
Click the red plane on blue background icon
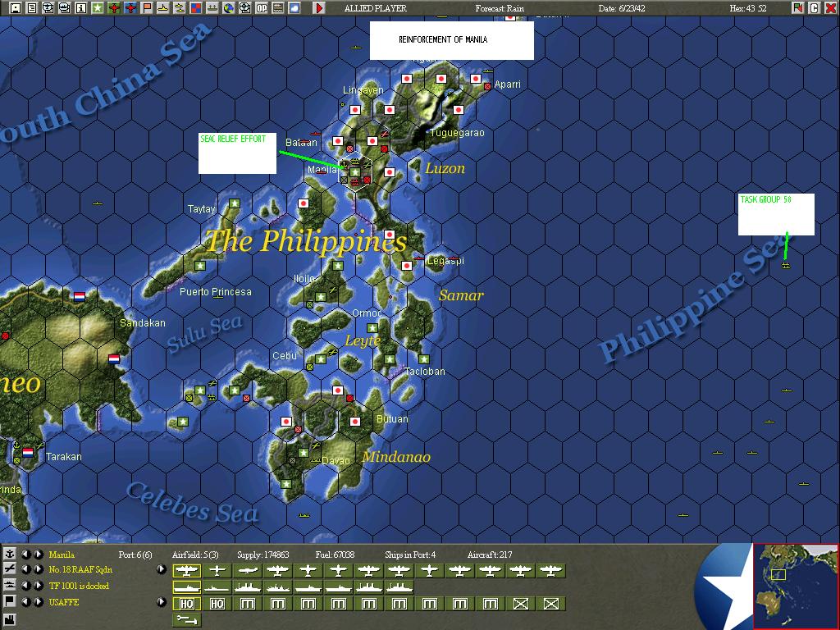(130, 8)
